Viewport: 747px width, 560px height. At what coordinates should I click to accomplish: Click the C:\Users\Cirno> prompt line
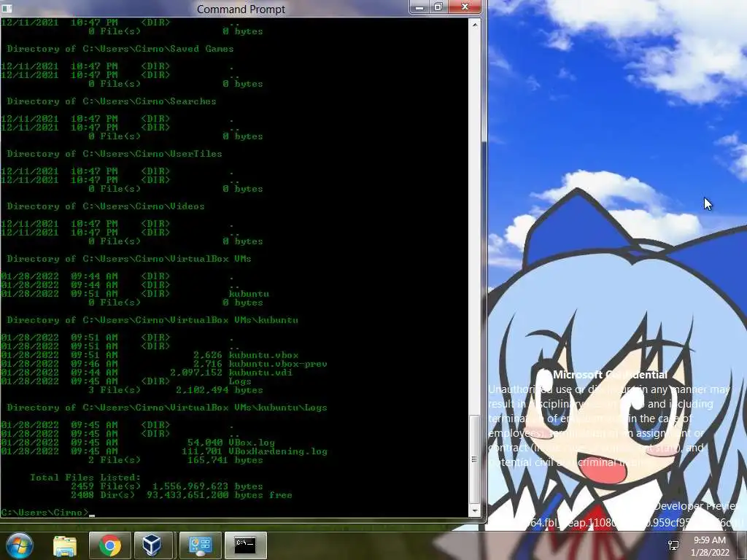47,513
